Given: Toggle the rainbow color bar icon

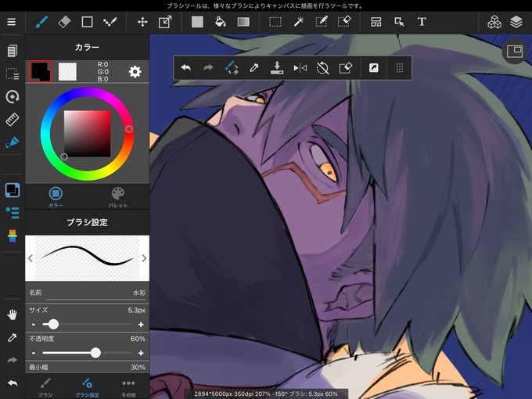Looking at the screenshot, I should click(13, 235).
